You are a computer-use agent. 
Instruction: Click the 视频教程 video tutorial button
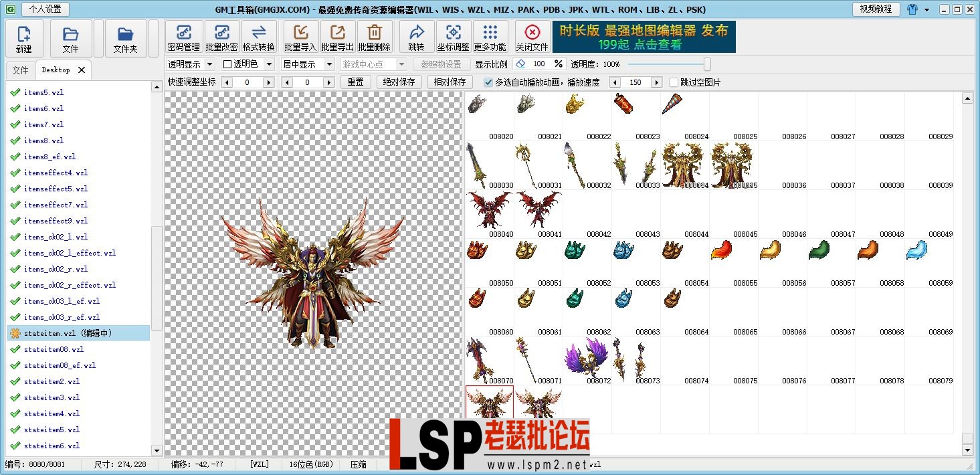tap(876, 9)
